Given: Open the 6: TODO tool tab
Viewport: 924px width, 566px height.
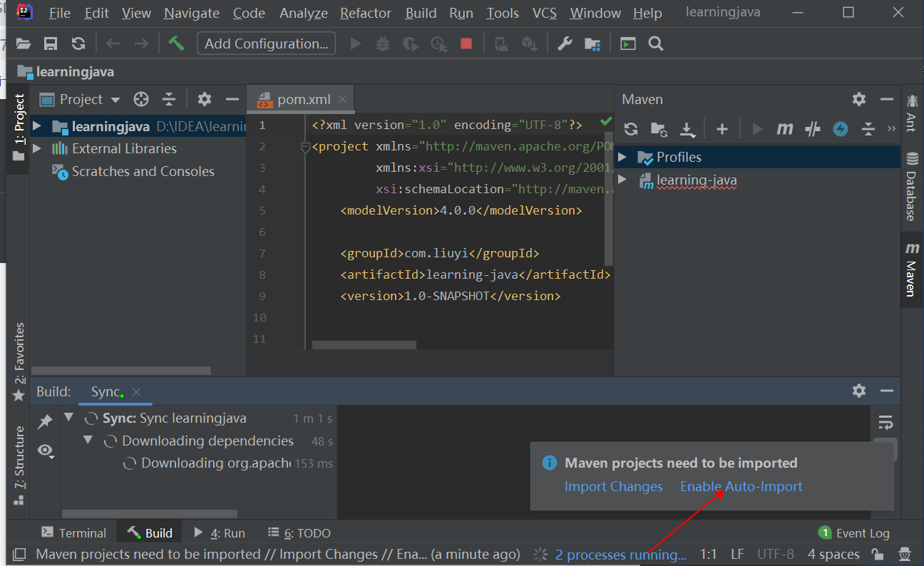Looking at the screenshot, I should coord(299,532).
